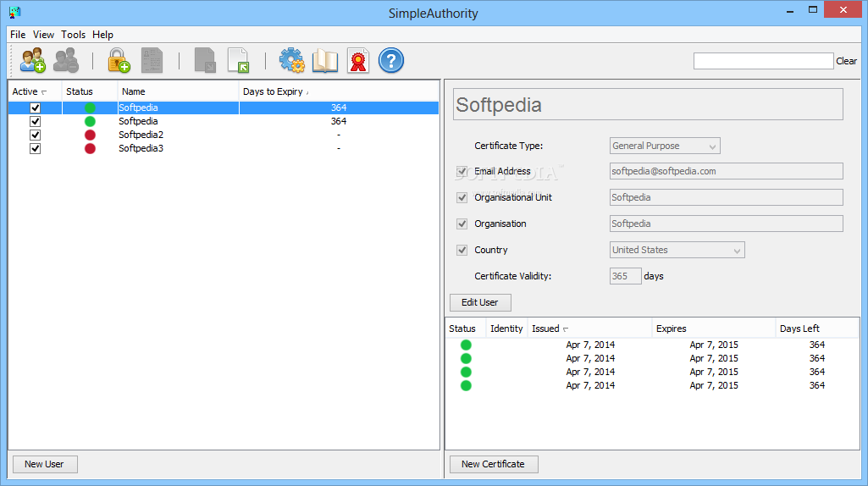
Task: Select the Softpedia2 user row name
Action: (141, 135)
